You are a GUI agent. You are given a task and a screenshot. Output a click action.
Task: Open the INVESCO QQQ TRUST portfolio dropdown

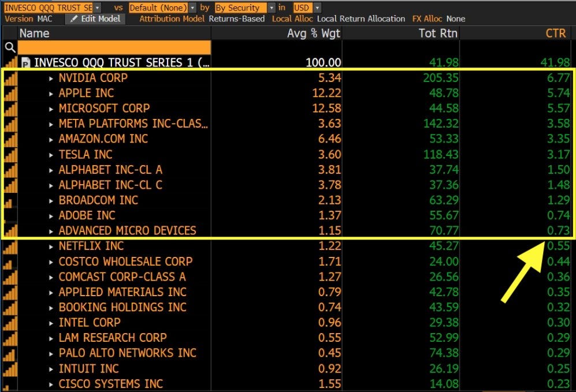pos(97,8)
